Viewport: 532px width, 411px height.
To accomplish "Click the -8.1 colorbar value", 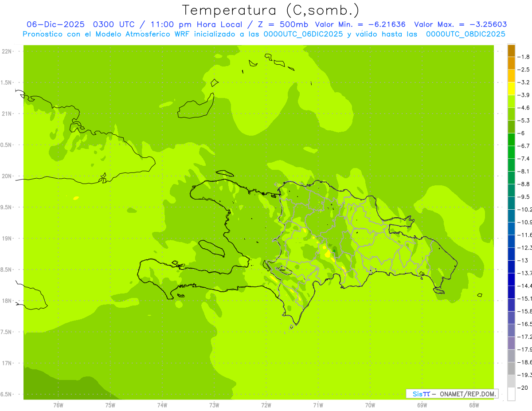I will [x=524, y=171].
